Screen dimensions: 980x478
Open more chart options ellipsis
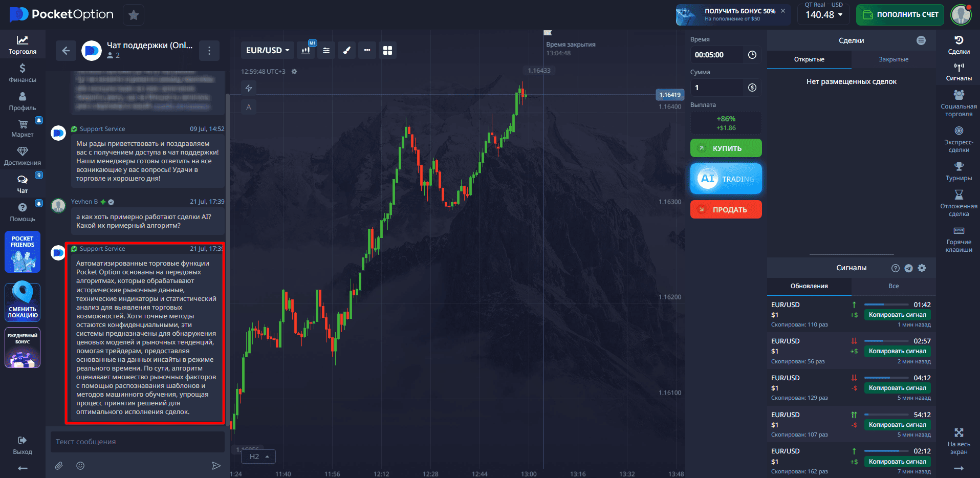(x=367, y=50)
